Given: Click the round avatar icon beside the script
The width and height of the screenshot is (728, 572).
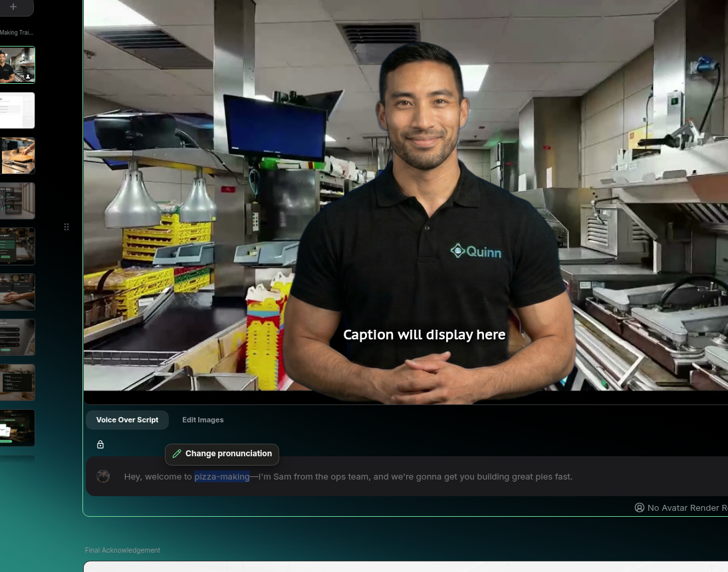Looking at the screenshot, I should (x=103, y=476).
